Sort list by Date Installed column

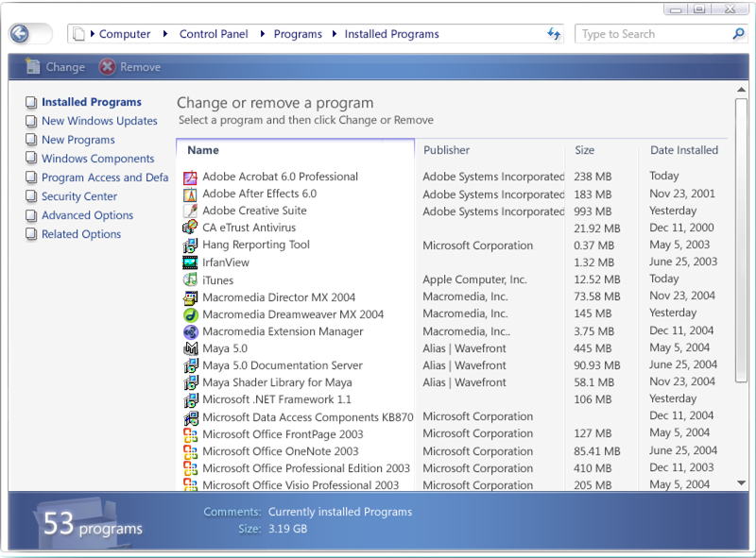pyautogui.click(x=684, y=150)
